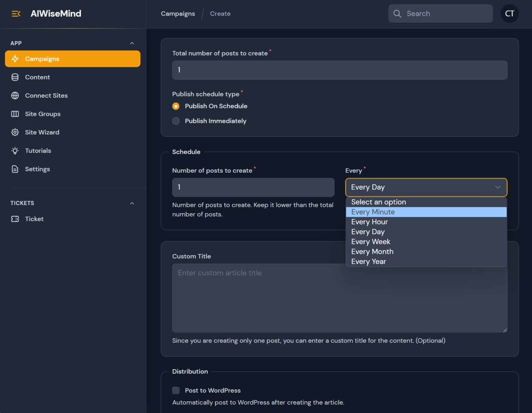This screenshot has height=413, width=532.
Task: Open Site Wizard via its gear icon
Action: pos(15,132)
